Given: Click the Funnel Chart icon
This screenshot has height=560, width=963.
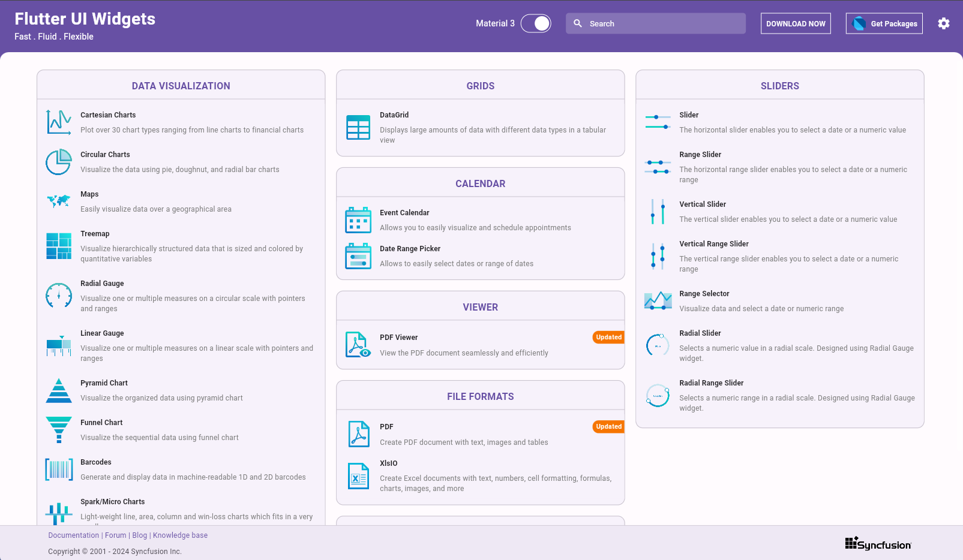Looking at the screenshot, I should (x=59, y=430).
